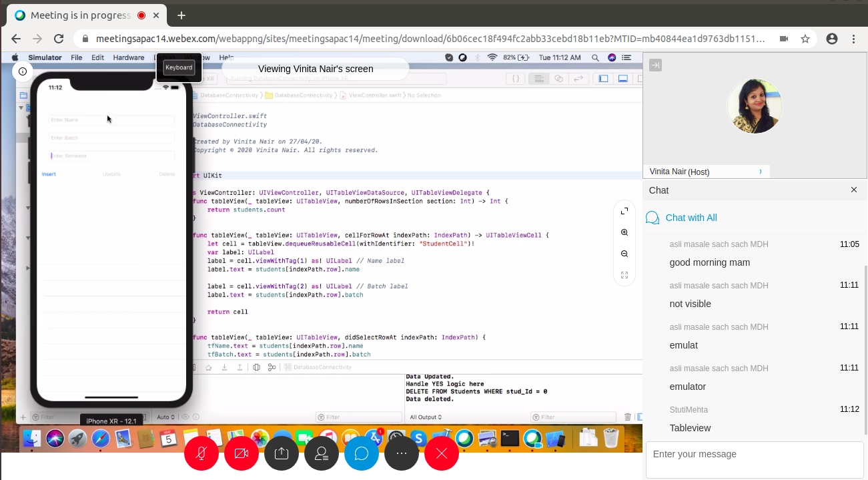
Task: Open Safari from Mac dock
Action: [101, 439]
